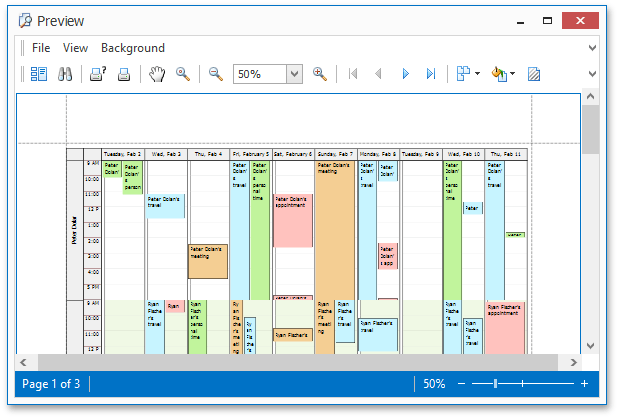Open the View menu
The height and width of the screenshot is (420, 620).
tap(75, 48)
